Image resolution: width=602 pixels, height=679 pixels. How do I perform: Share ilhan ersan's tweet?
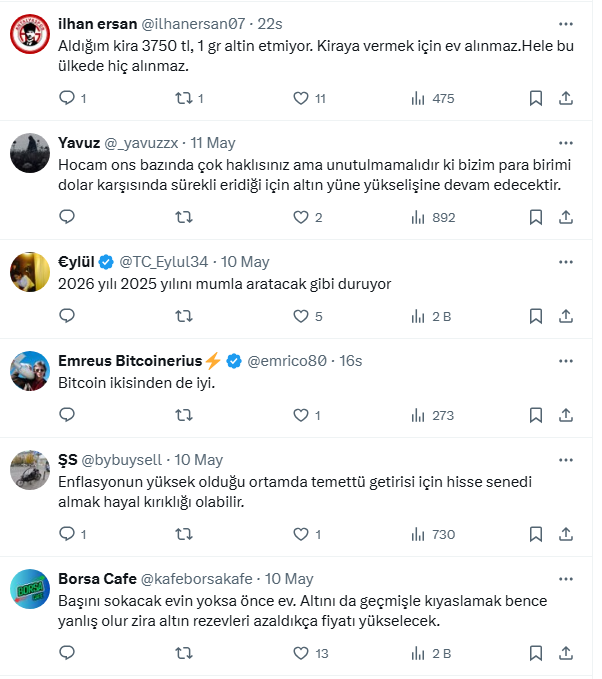565,98
